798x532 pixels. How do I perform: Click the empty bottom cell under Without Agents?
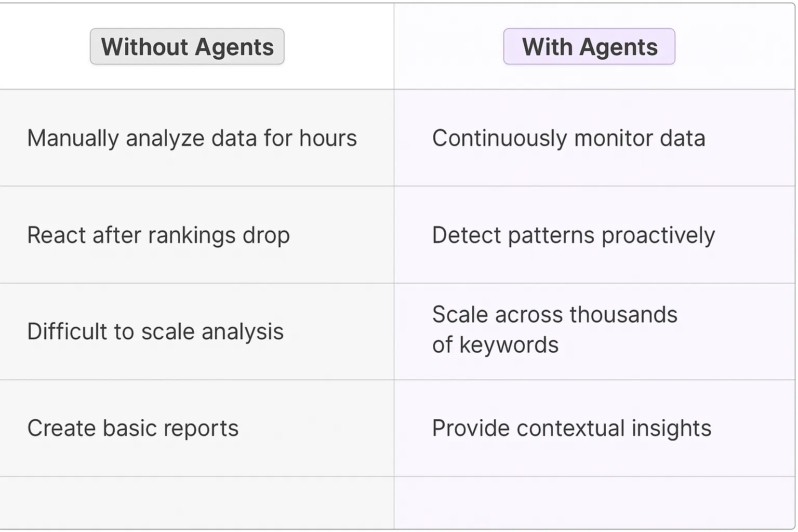(x=196, y=502)
